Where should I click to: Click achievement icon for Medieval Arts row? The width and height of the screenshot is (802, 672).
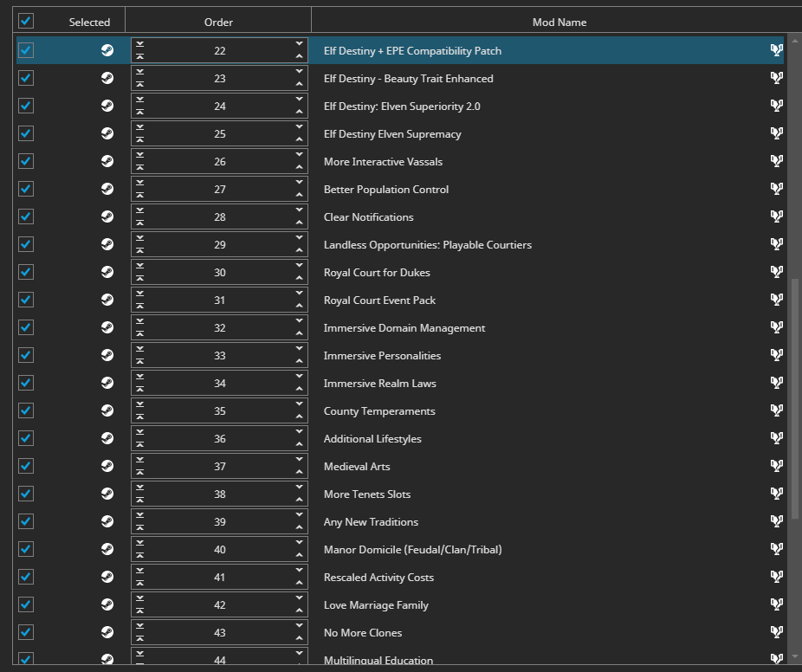pyautogui.click(x=776, y=465)
